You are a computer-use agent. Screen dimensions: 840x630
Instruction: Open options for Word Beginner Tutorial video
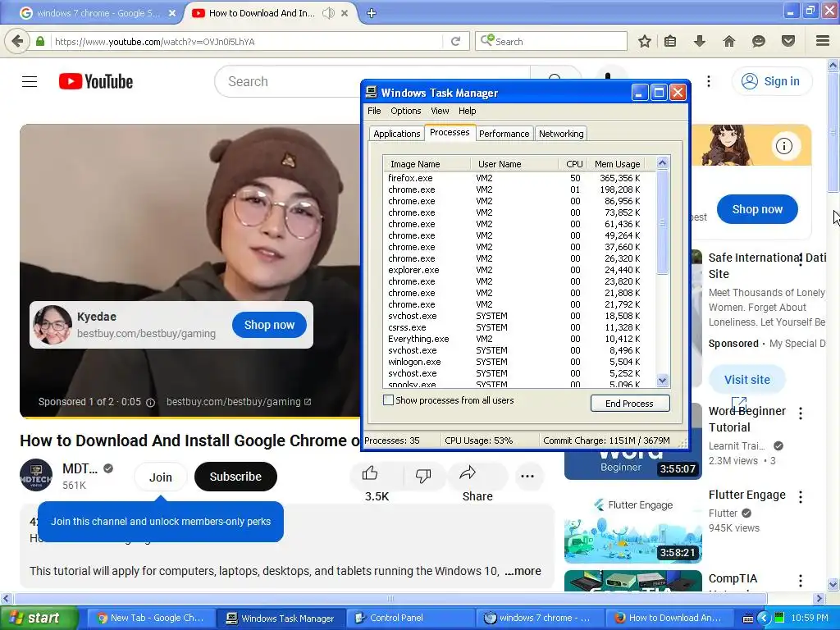pos(801,413)
